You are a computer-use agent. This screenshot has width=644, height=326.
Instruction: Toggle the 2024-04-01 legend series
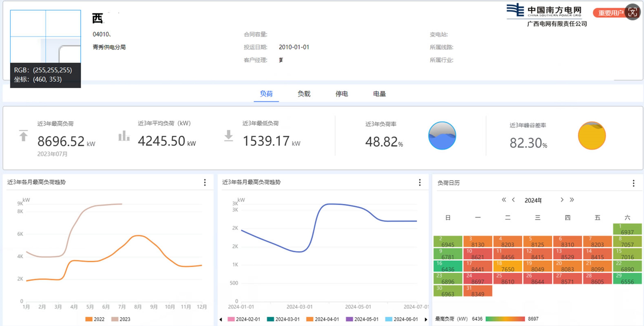point(323,319)
